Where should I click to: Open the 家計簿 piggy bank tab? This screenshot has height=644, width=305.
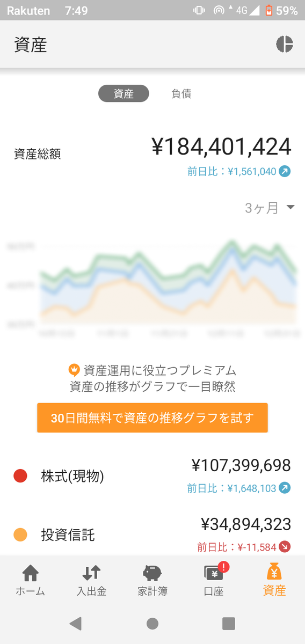152,581
